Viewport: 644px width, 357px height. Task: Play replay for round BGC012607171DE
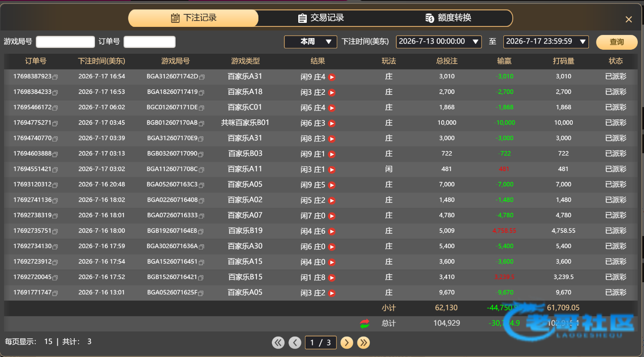click(x=332, y=108)
